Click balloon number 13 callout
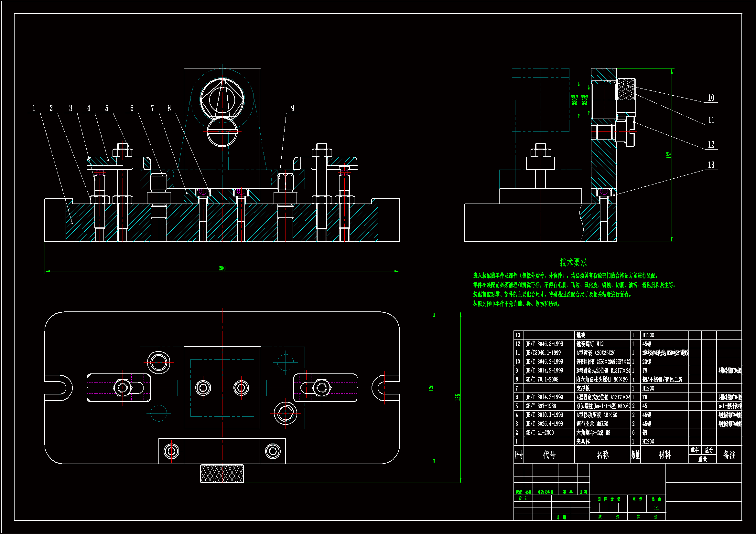Viewport: 756px width, 534px height. tap(711, 165)
